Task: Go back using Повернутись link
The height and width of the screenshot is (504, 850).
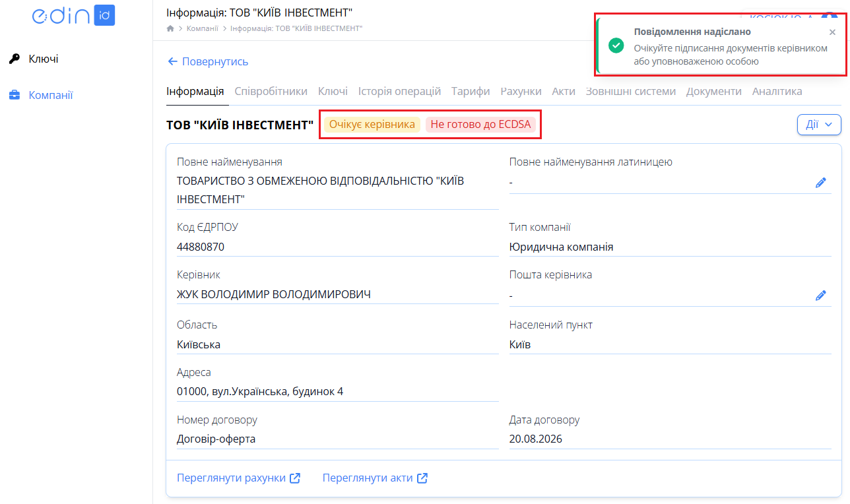Action: tap(208, 61)
